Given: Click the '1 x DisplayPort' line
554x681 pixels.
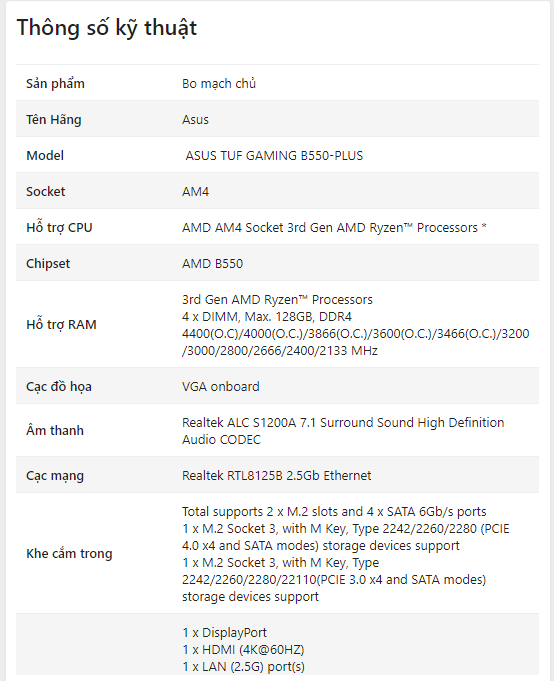Looking at the screenshot, I should click(x=224, y=633).
